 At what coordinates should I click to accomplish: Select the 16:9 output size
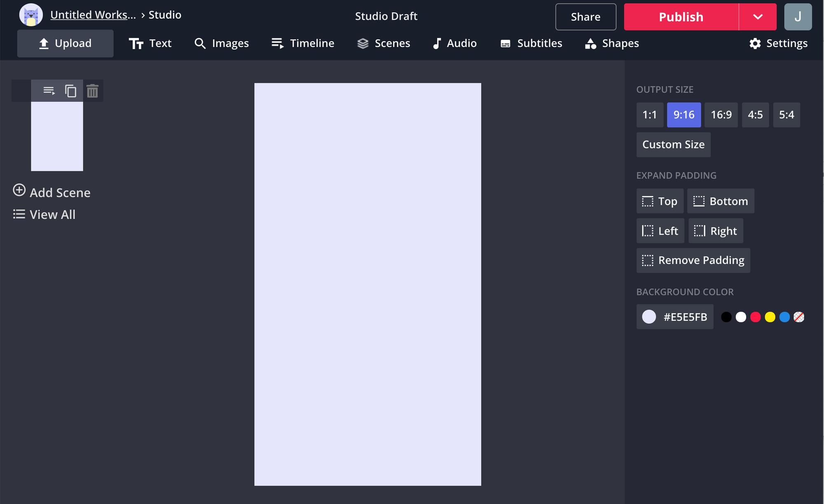(x=721, y=115)
